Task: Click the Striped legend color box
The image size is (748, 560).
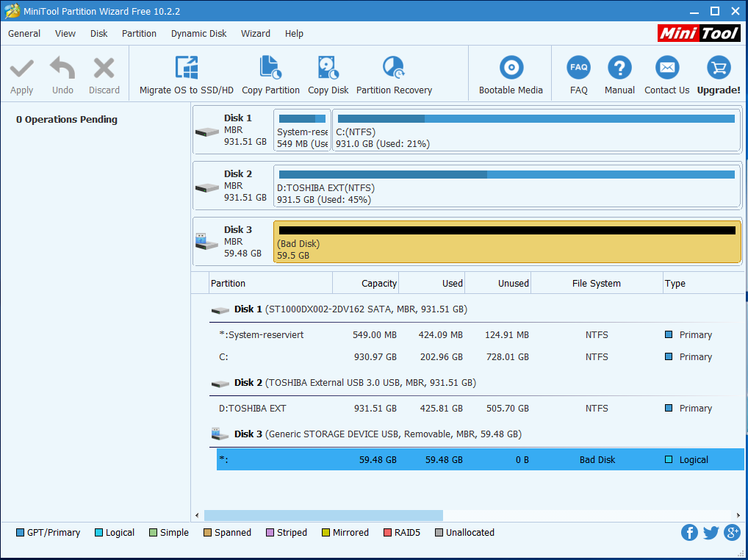Action: click(270, 532)
